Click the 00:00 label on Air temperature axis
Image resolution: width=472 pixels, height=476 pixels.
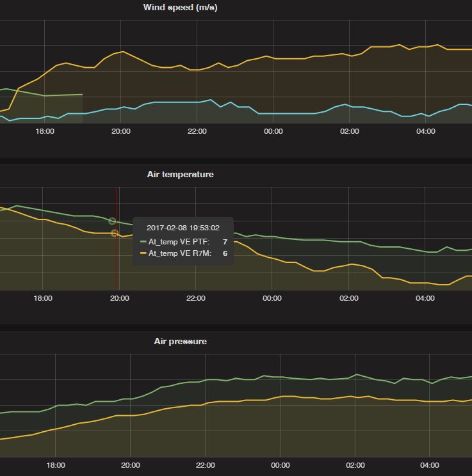[x=272, y=298]
